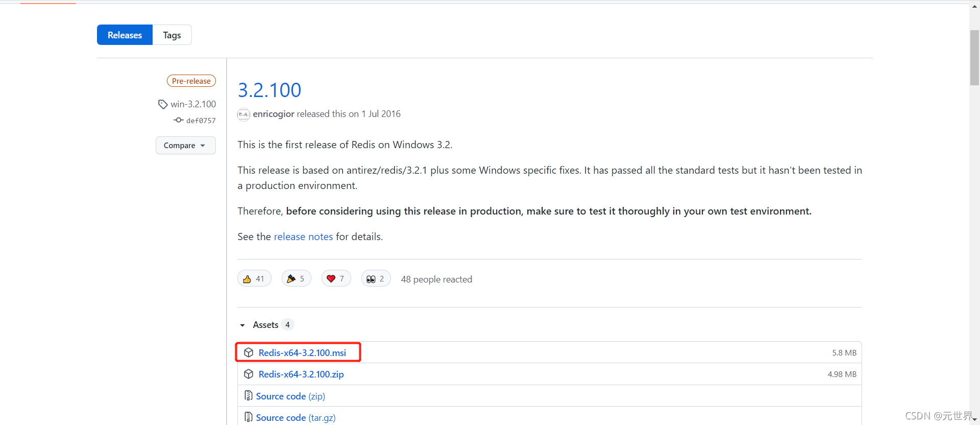Click the vertical scrollbar thumb
The width and height of the screenshot is (980, 425).
coord(974,58)
